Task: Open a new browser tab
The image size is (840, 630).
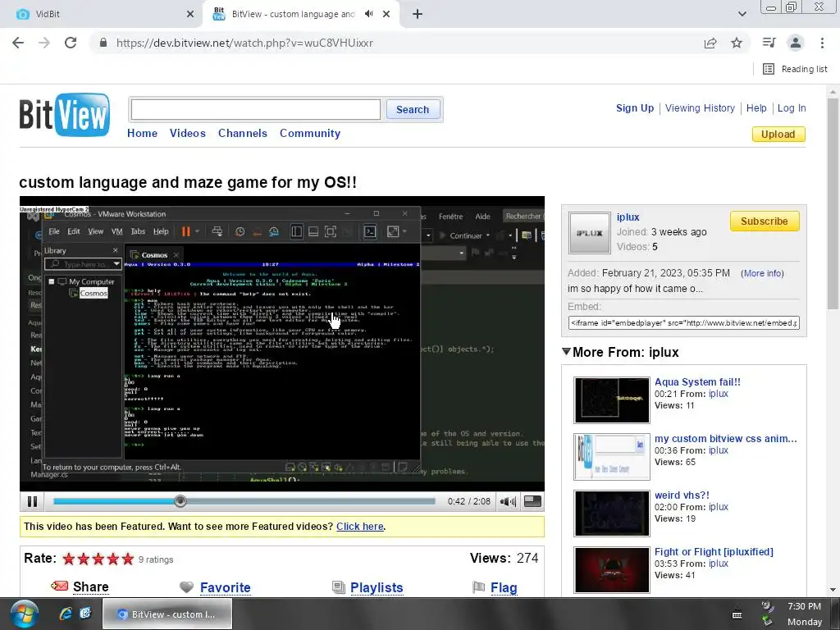Action: [x=418, y=14]
